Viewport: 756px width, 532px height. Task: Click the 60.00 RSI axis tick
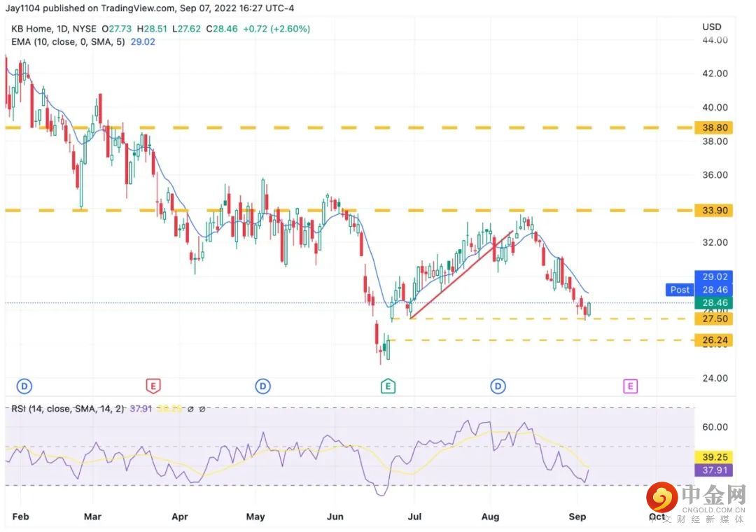715,427
